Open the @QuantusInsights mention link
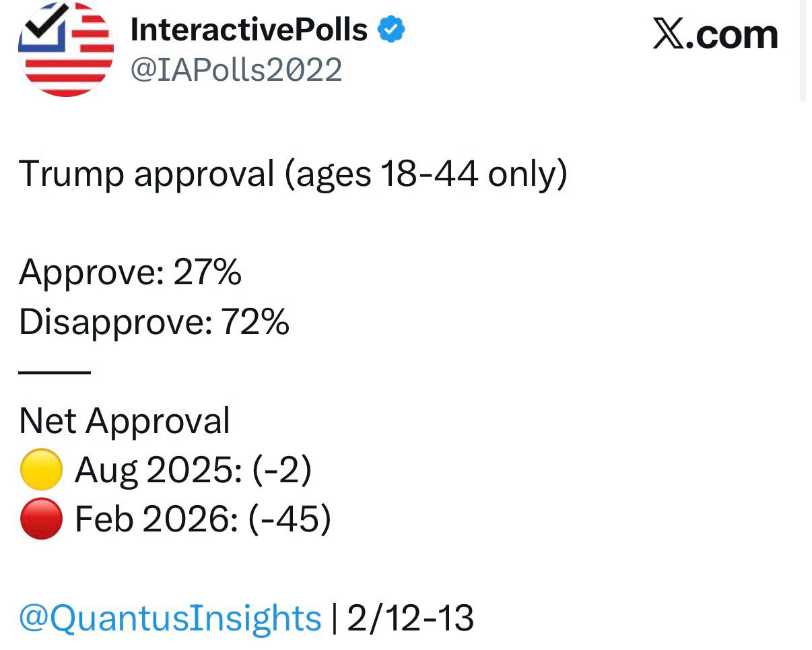 [170, 618]
